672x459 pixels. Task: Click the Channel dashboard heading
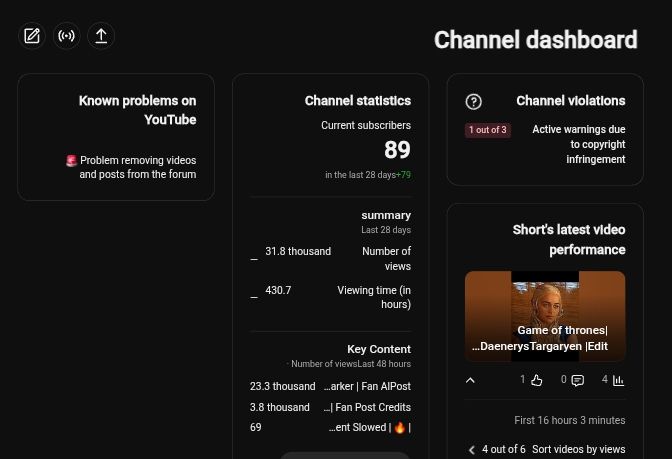click(x=536, y=40)
